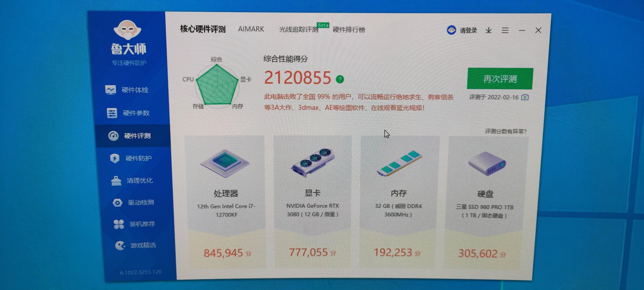Click the screenshot camera icon beside test date

(x=525, y=97)
